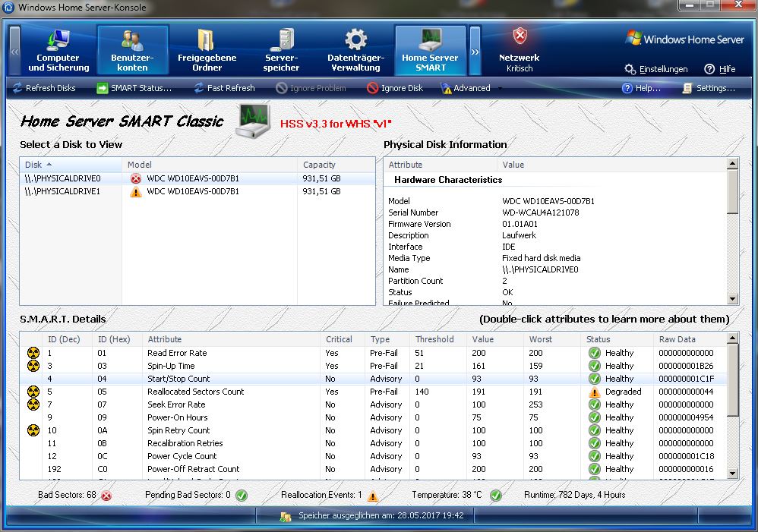This screenshot has height=532, width=758.
Task: Click the green check next to Temperature 38 °C
Action: (x=496, y=496)
